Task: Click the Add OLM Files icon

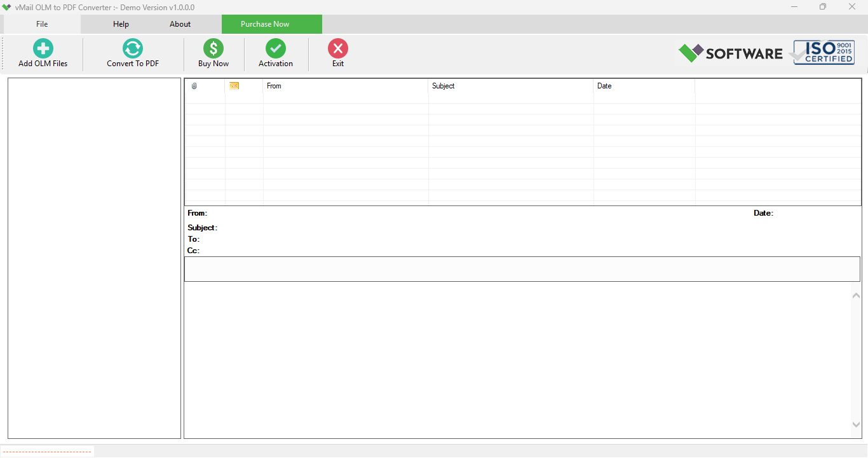Action: (x=42, y=48)
